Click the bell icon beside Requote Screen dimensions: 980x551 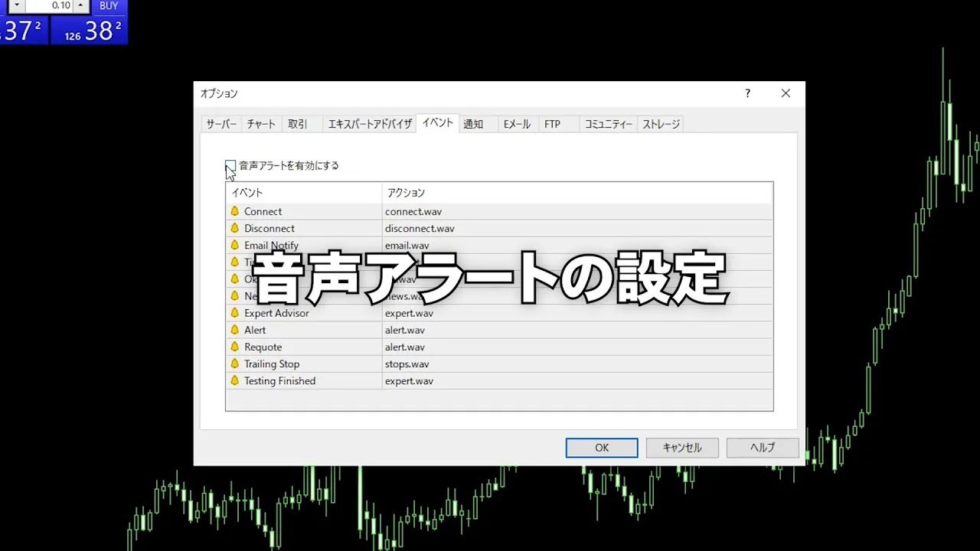pyautogui.click(x=235, y=347)
